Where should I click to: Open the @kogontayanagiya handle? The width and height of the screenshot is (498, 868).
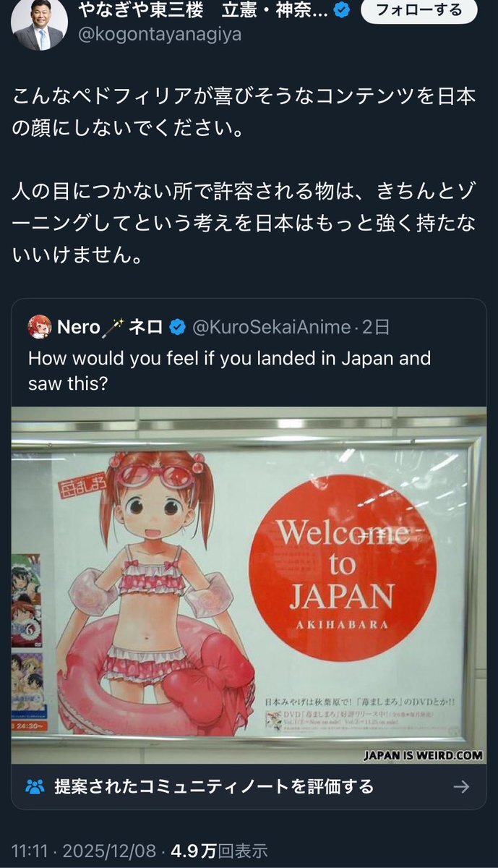tap(159, 35)
